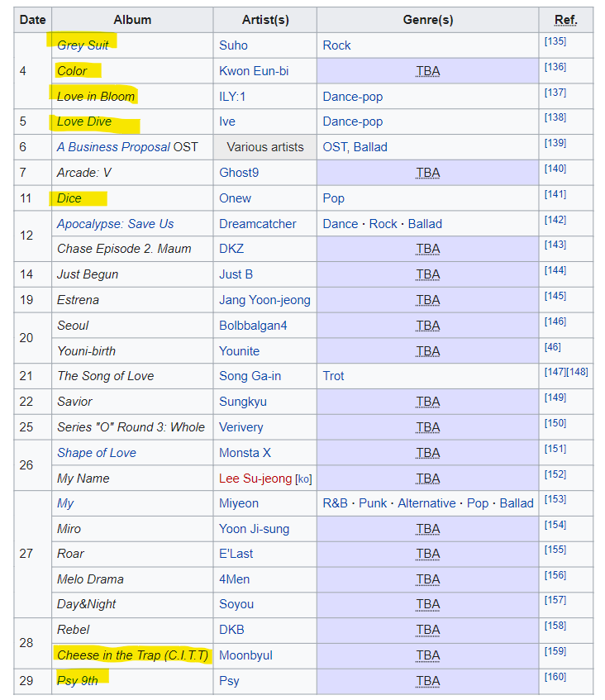Click reference [135]
Screen dimensions: 605x700
(555, 41)
